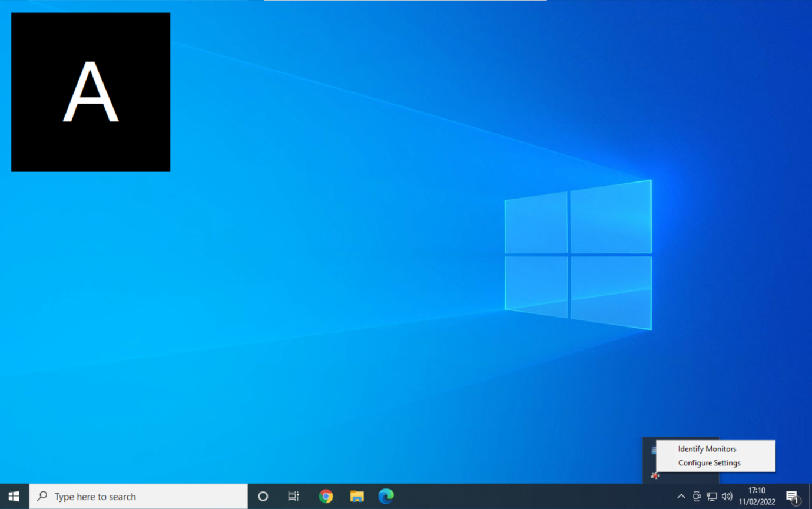Viewport: 812px width, 509px height.
Task: Open Task View on the taskbar
Action: [x=293, y=497]
